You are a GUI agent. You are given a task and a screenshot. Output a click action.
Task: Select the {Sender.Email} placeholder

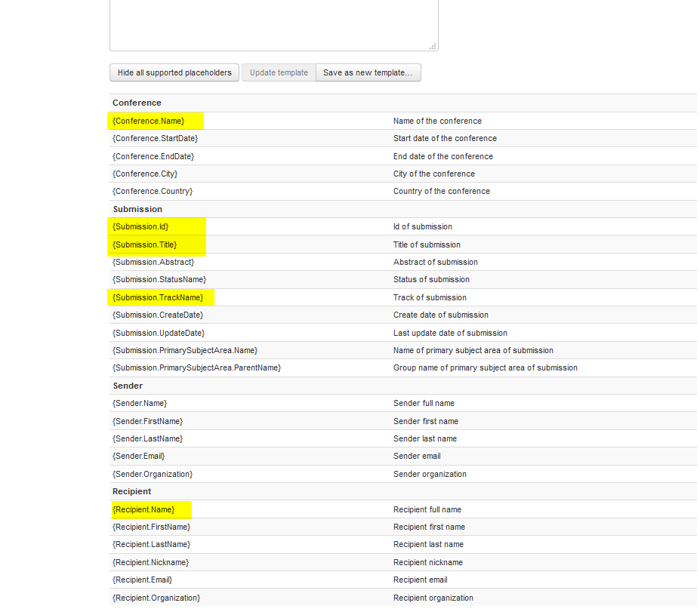point(138,456)
